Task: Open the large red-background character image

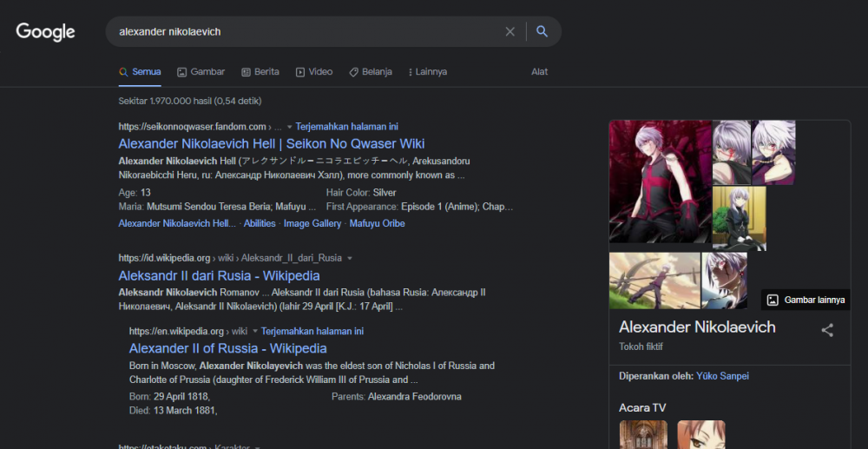Action: click(x=660, y=182)
